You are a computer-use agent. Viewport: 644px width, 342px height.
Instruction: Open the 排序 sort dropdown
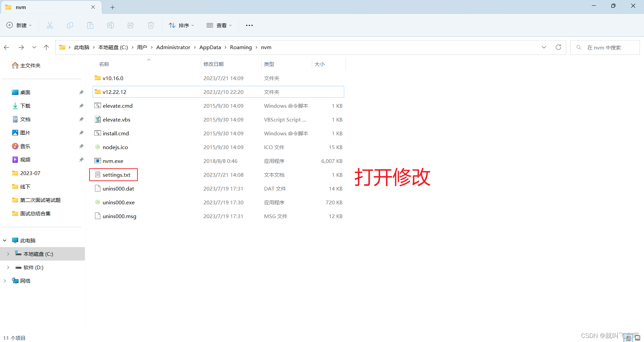click(x=182, y=25)
